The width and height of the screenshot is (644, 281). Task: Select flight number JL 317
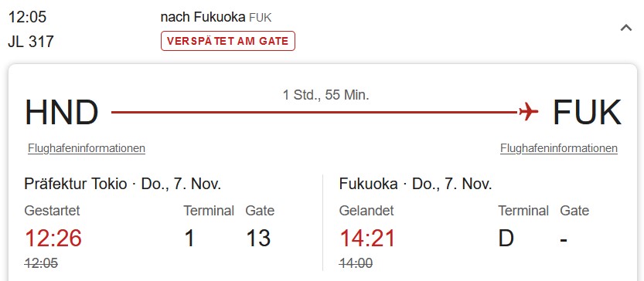click(x=31, y=42)
